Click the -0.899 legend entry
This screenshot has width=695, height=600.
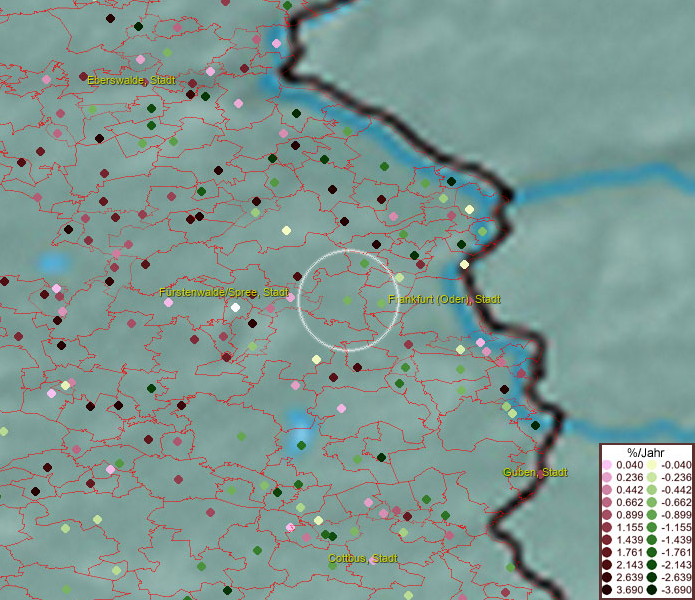pos(676,515)
